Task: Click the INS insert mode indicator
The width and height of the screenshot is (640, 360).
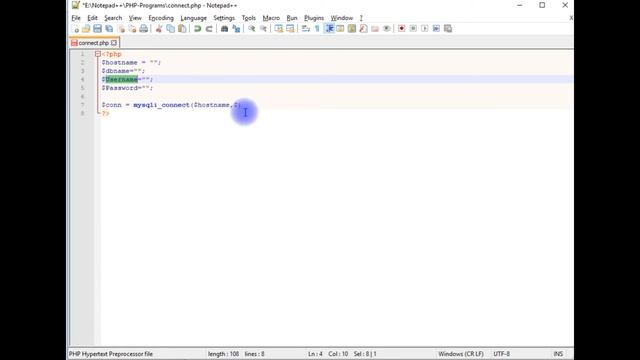Action: coord(558,354)
